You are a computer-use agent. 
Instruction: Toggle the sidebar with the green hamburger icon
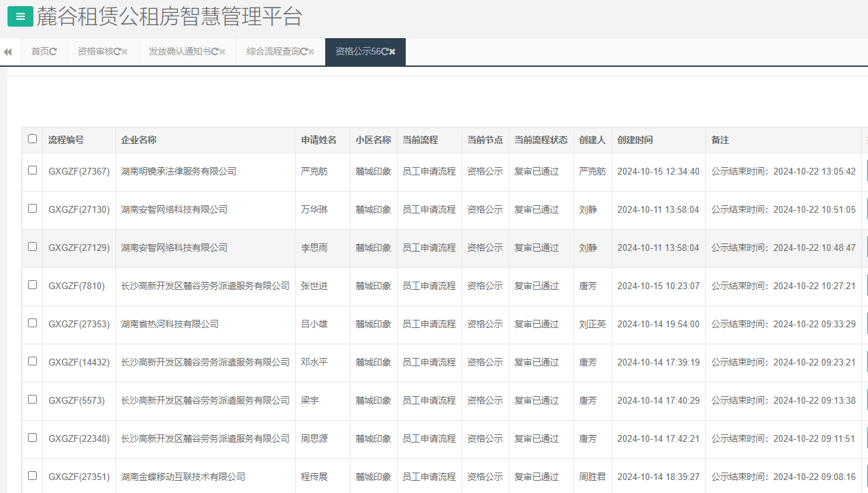(19, 16)
